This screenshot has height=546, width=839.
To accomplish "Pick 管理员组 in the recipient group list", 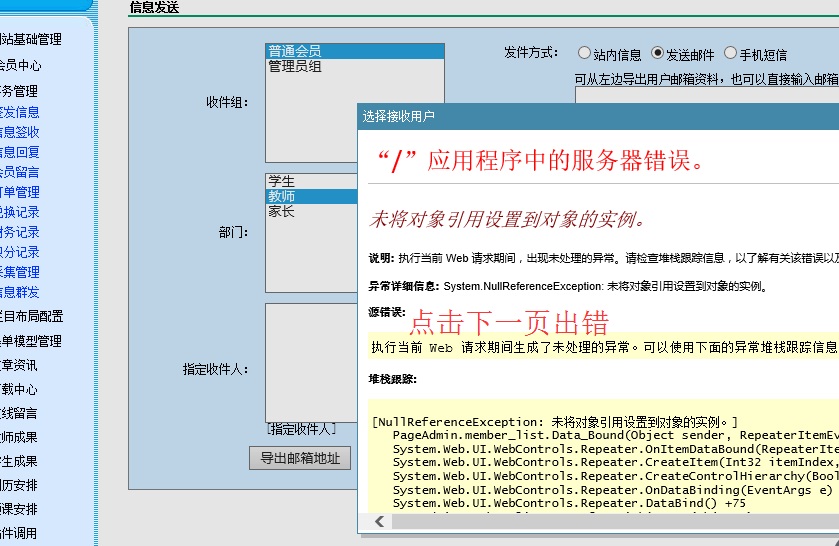I will [294, 66].
